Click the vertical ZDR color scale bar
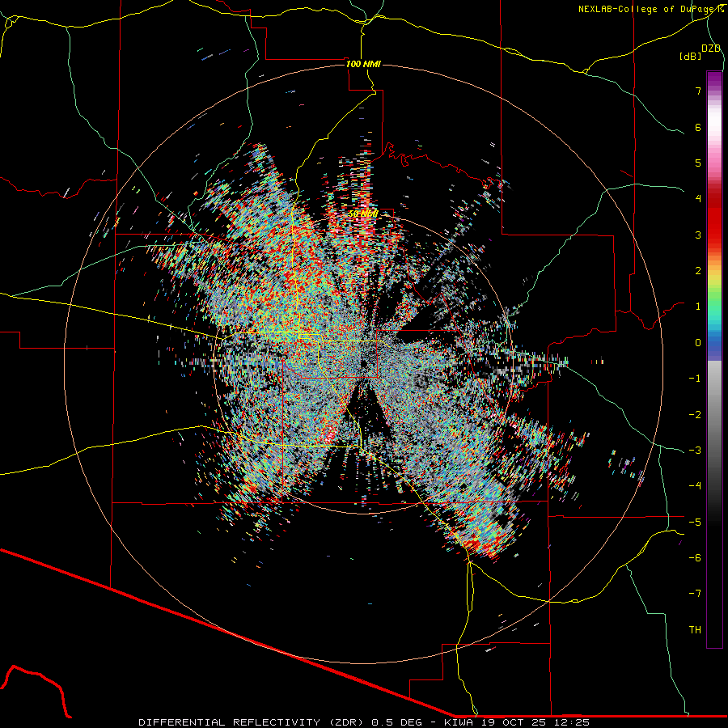728x728 pixels. tap(714, 359)
